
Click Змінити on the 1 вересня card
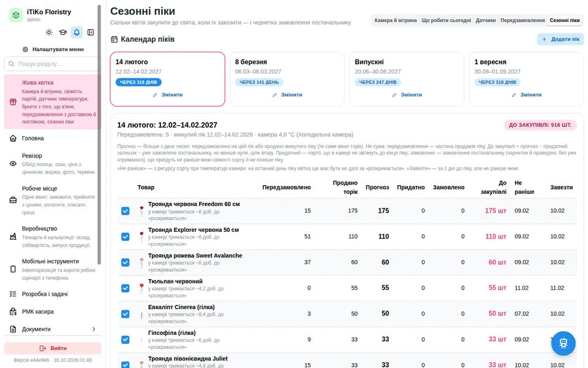click(x=527, y=95)
